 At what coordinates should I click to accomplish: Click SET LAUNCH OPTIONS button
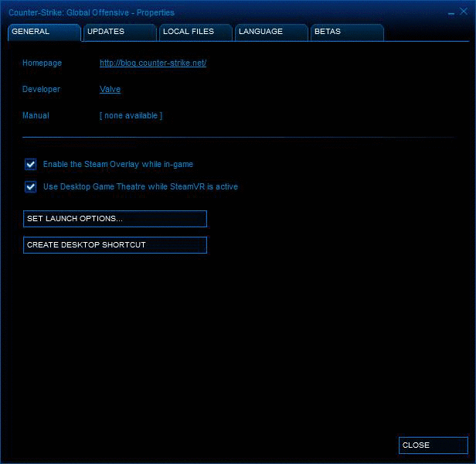click(115, 219)
